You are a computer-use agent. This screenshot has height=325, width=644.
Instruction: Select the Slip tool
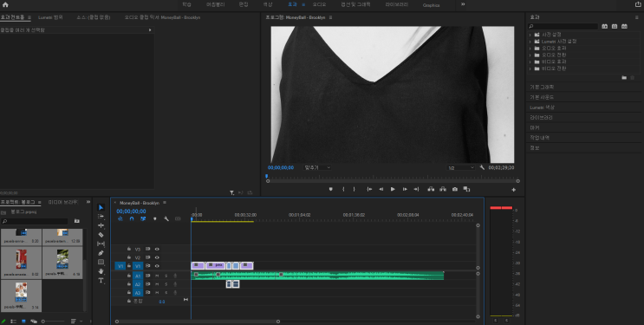(101, 244)
